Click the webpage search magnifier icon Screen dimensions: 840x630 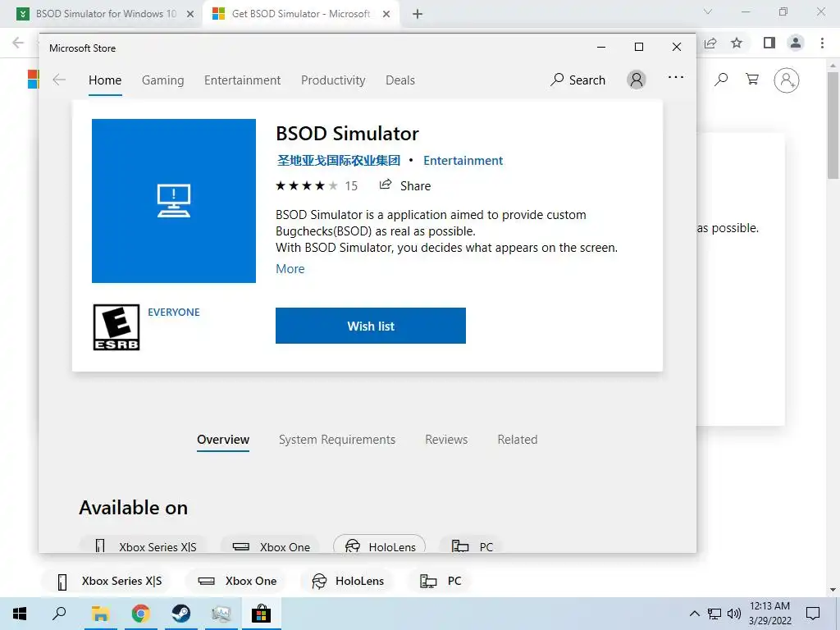click(x=722, y=80)
